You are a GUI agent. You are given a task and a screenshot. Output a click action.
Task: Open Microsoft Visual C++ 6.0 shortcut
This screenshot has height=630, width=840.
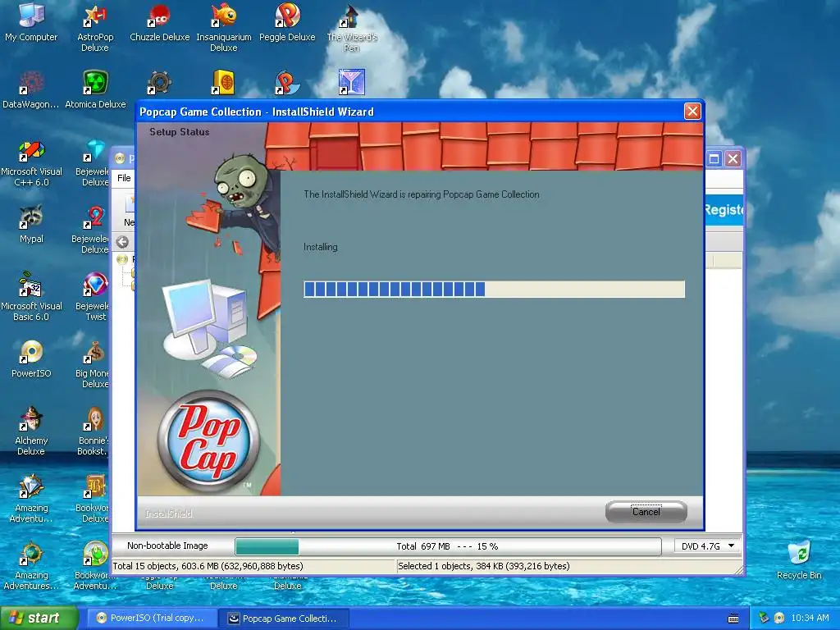(x=31, y=163)
